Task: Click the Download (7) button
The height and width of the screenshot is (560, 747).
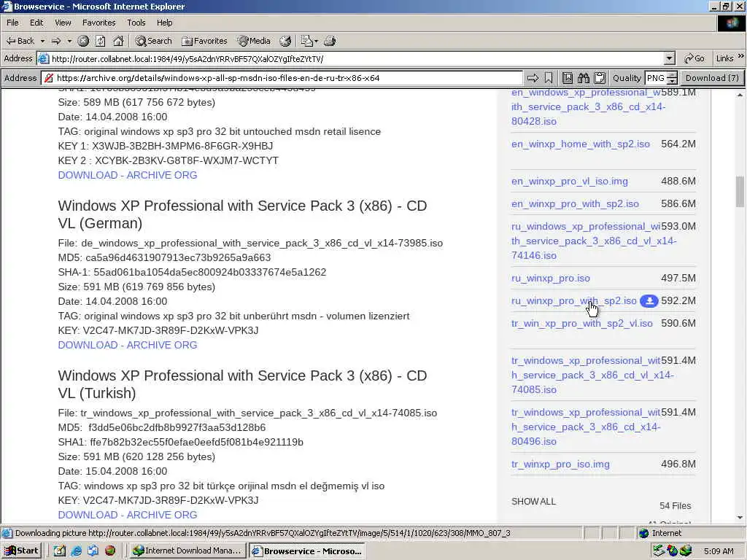Action: pyautogui.click(x=712, y=78)
